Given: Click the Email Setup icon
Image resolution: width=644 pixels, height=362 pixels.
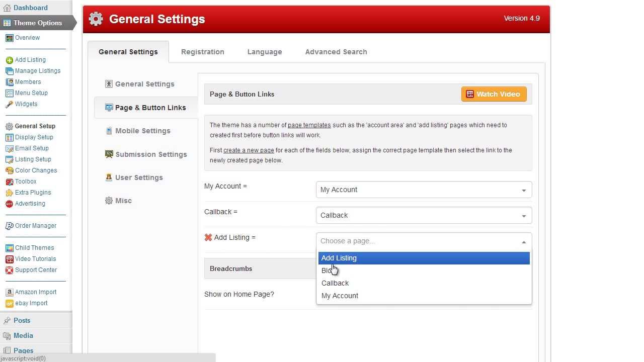Looking at the screenshot, I should 9,148.
